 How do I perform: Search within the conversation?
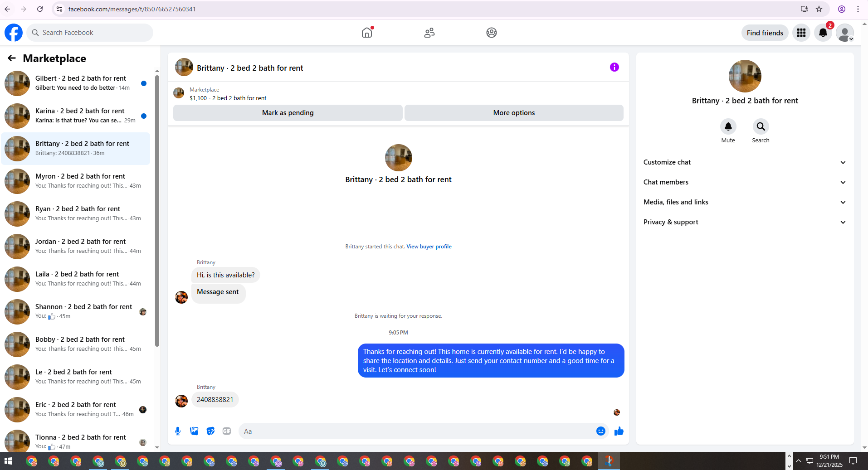[761, 126]
